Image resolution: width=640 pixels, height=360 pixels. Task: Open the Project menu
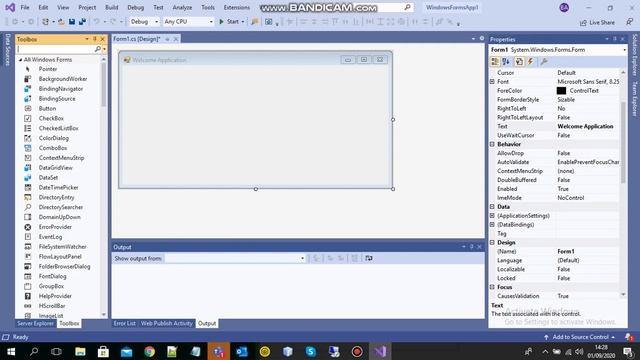click(87, 7)
